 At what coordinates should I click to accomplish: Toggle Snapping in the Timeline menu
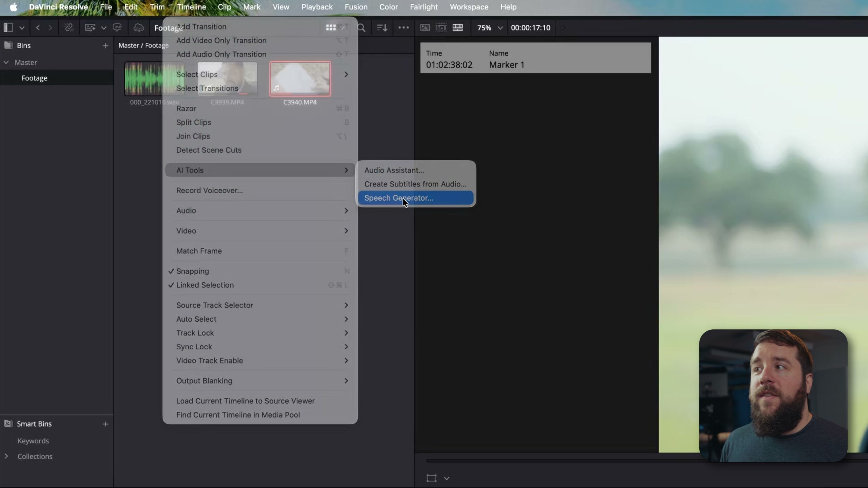(260, 271)
